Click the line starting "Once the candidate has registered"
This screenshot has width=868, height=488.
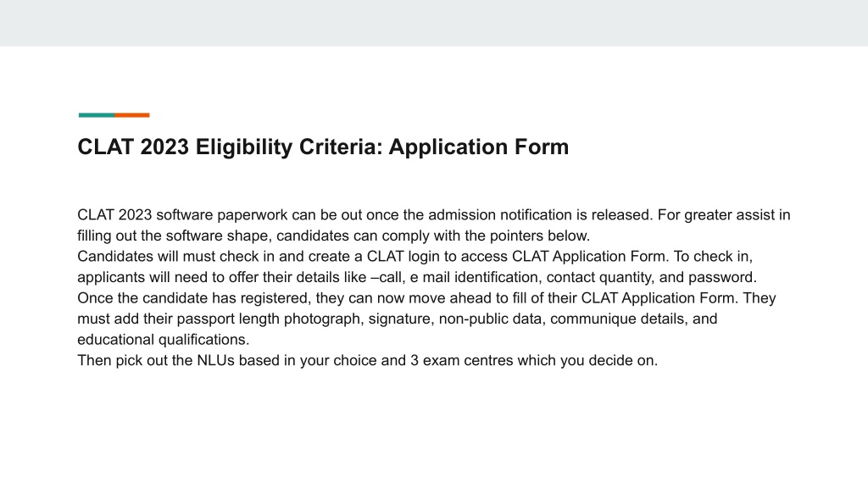click(426, 298)
